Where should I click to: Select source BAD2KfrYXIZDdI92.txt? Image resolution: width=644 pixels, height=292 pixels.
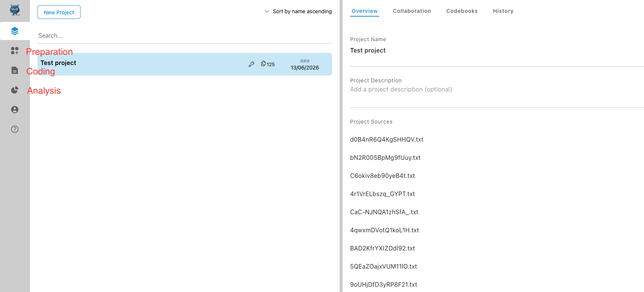382,248
